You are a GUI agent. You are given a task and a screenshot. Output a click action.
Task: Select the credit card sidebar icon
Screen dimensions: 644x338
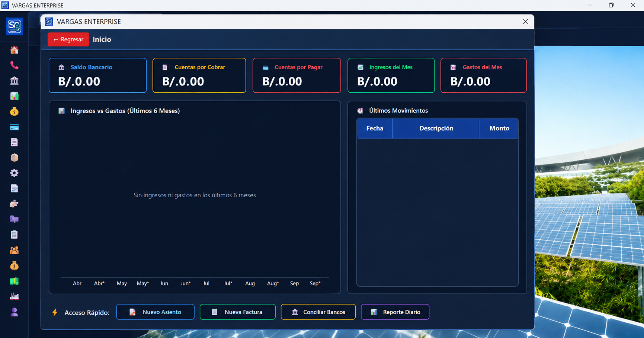coord(14,127)
